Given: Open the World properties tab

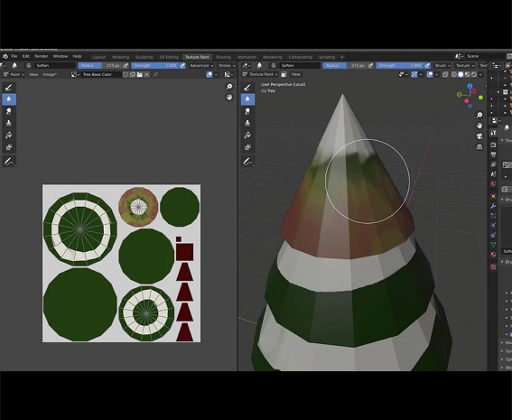Looking at the screenshot, I should tap(493, 184).
